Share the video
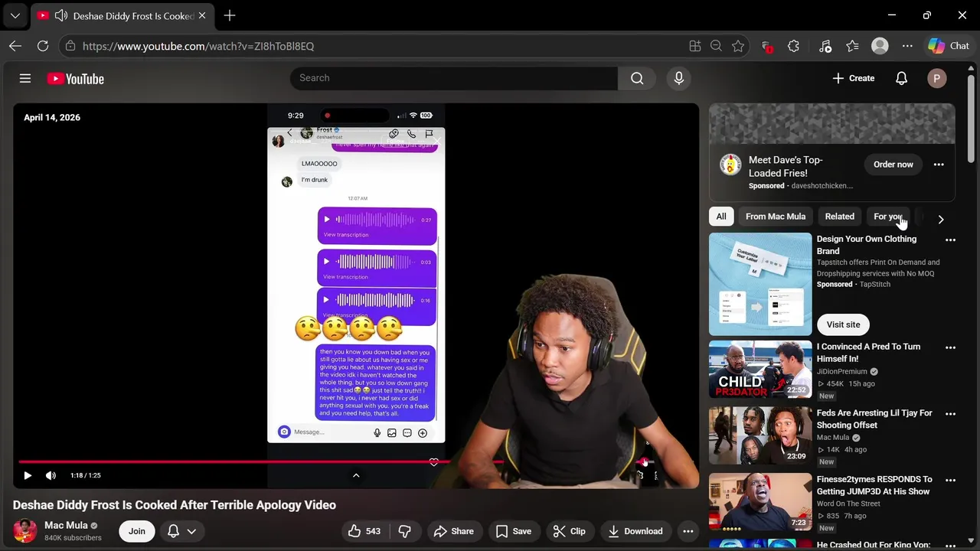This screenshot has height=551, width=980. [454, 531]
